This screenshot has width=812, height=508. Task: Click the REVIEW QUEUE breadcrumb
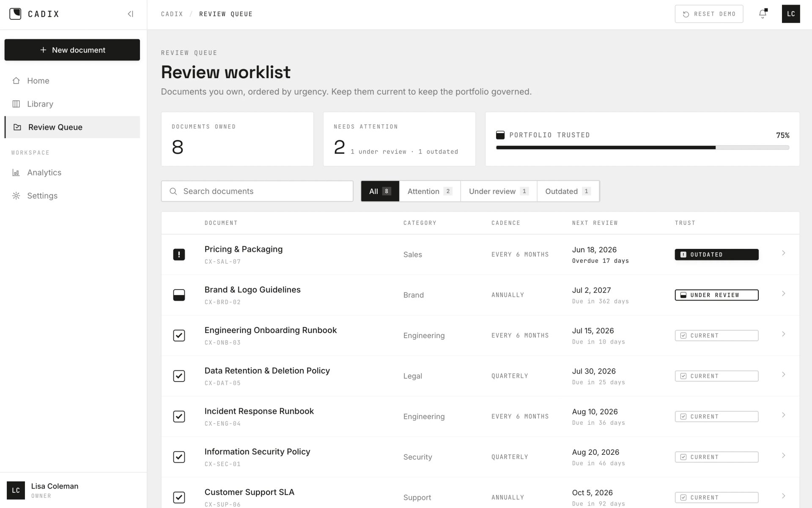point(226,14)
